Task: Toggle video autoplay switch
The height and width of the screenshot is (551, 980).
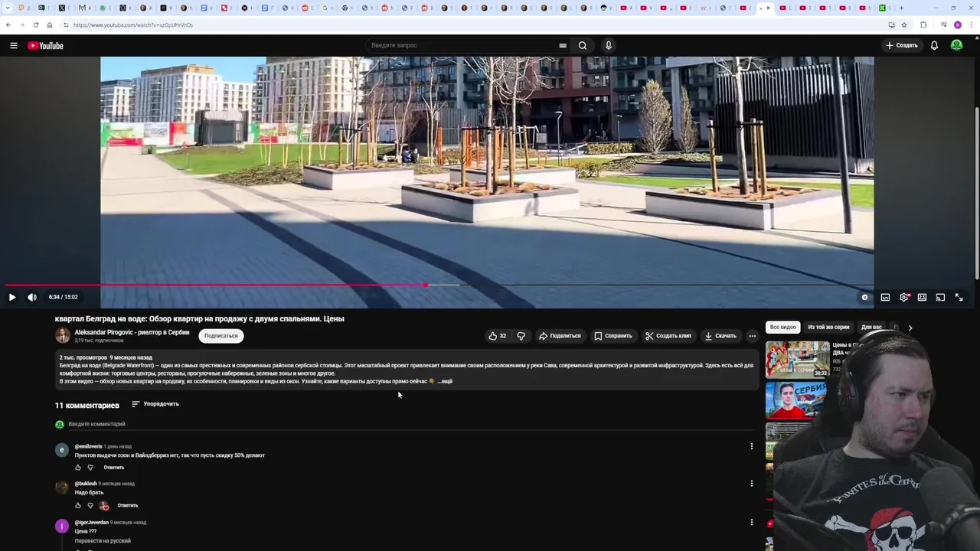Action: (864, 297)
